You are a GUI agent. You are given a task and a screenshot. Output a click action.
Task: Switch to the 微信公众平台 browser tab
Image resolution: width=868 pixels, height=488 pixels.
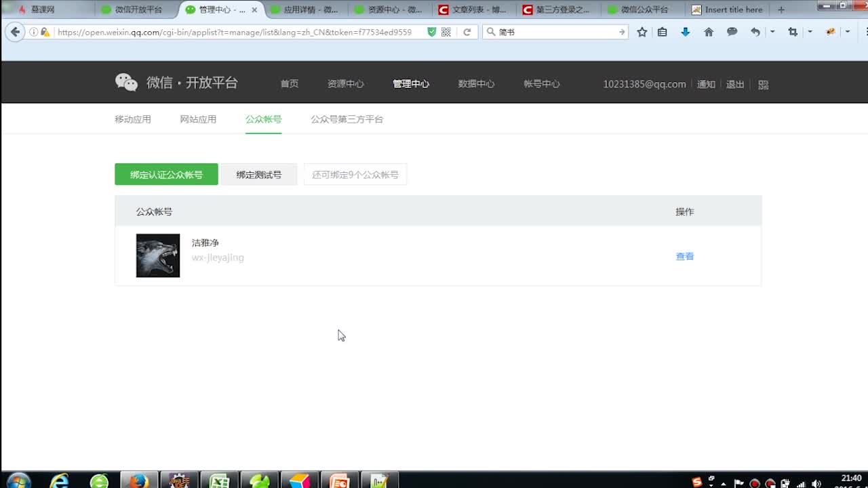(644, 9)
